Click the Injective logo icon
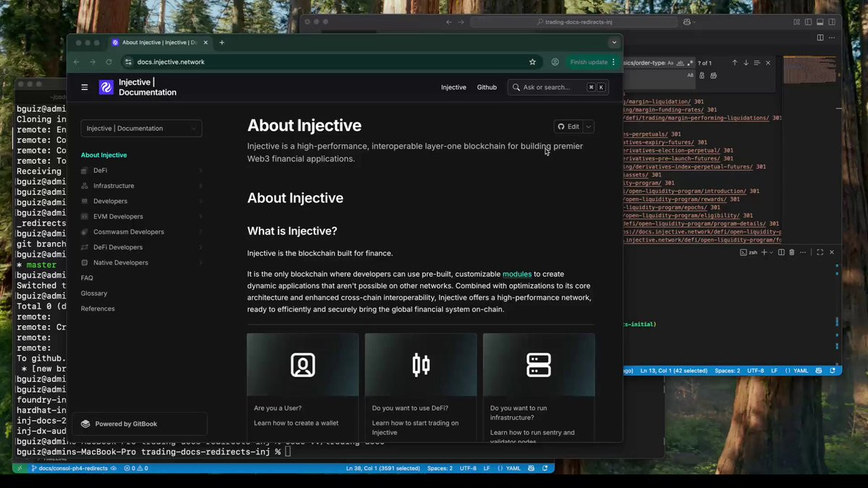 (106, 87)
